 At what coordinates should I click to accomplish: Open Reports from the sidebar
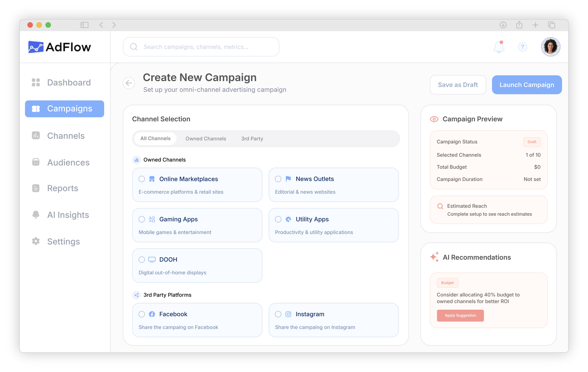(62, 188)
